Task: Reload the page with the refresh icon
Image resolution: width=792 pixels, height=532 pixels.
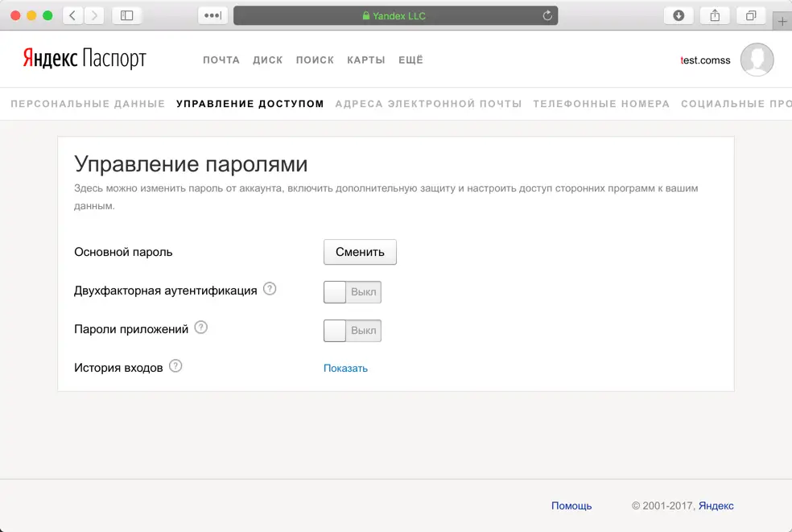Action: (x=547, y=15)
